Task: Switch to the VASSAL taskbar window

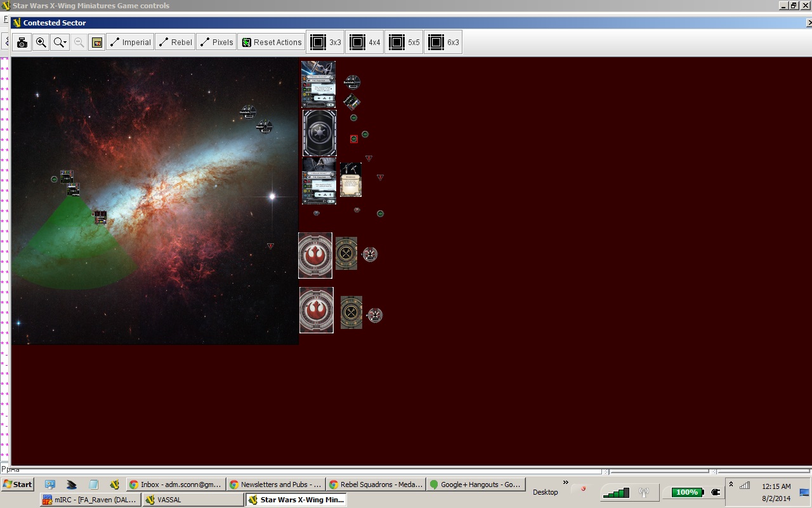Action: [x=193, y=500]
